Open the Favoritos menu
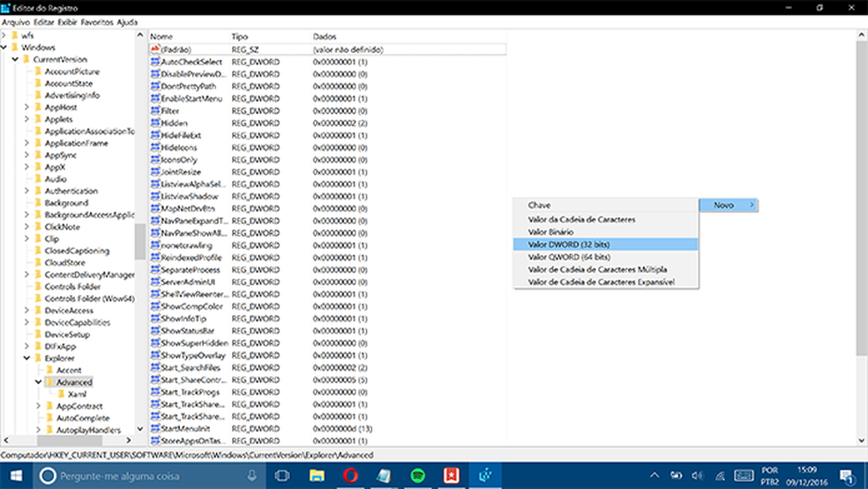 [97, 22]
